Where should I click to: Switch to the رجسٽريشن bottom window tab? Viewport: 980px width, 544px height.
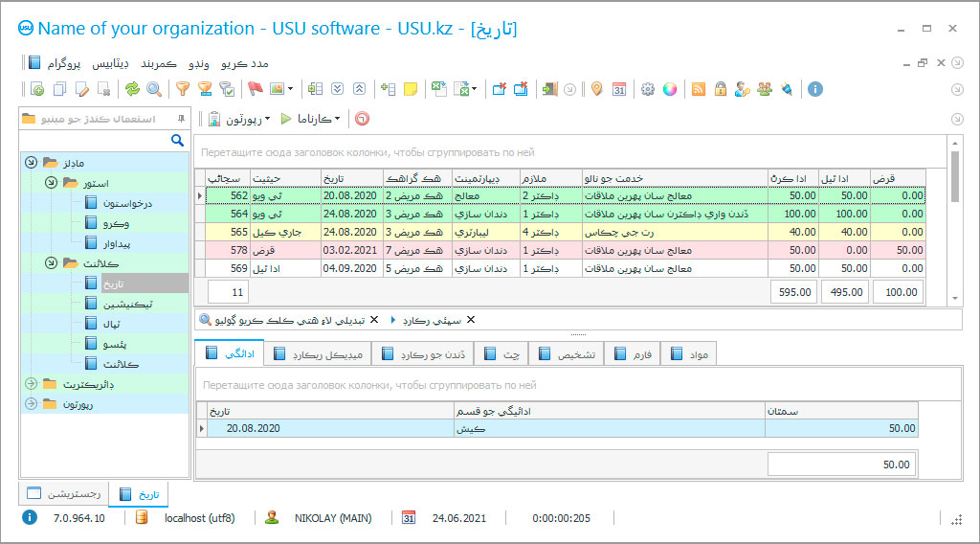[64, 493]
